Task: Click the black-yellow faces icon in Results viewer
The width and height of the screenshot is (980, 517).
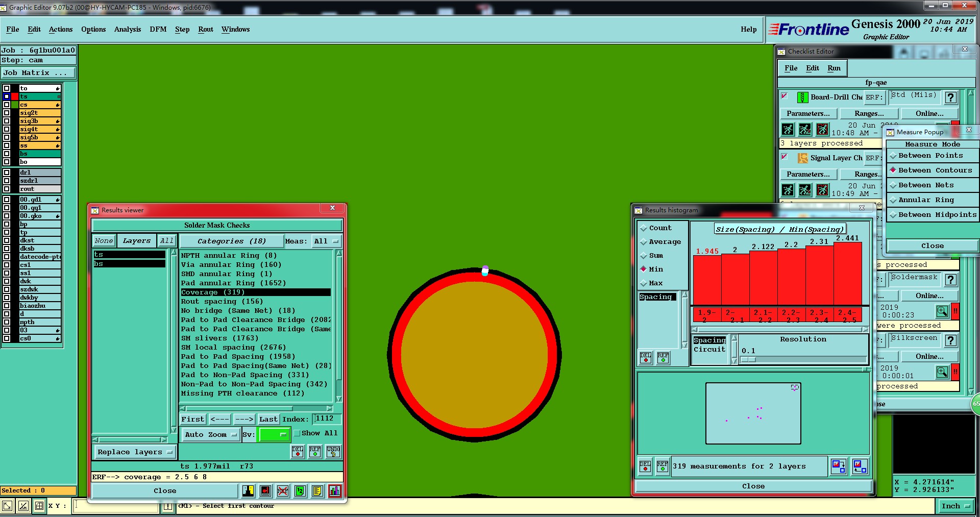Action: coord(248,491)
